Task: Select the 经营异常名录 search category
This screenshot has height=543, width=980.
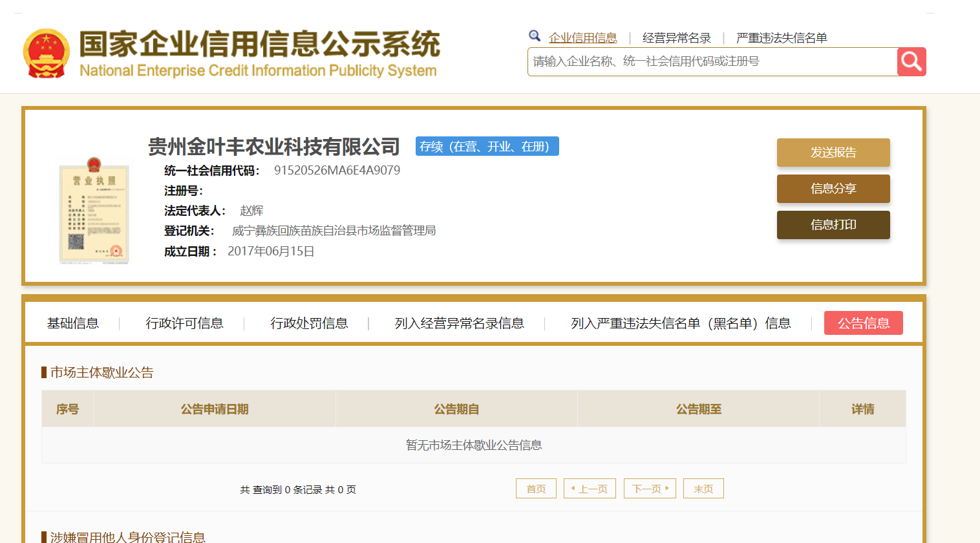Action: pyautogui.click(x=676, y=38)
